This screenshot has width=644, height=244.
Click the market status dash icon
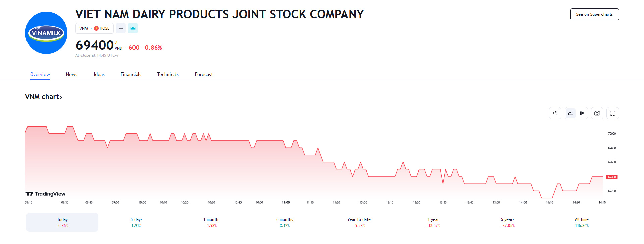(x=121, y=28)
